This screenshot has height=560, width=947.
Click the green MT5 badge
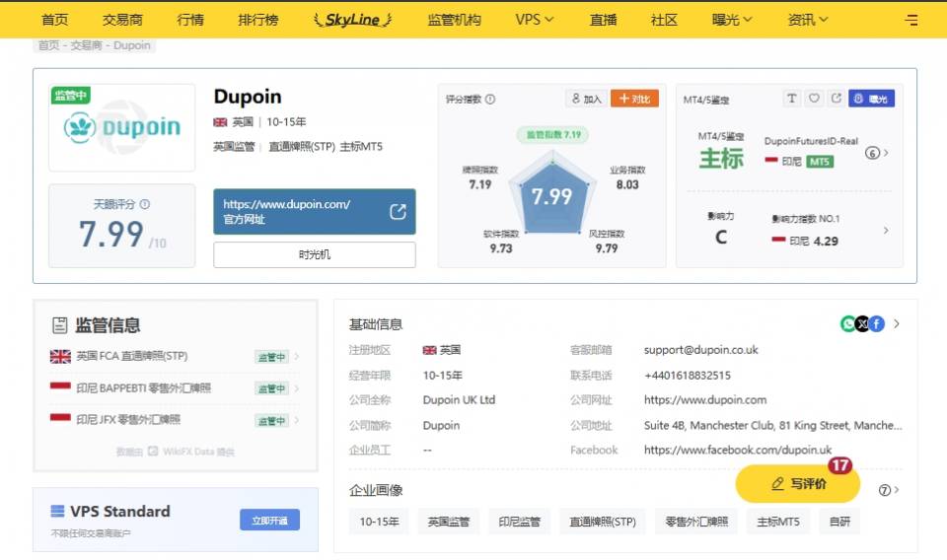tap(820, 162)
